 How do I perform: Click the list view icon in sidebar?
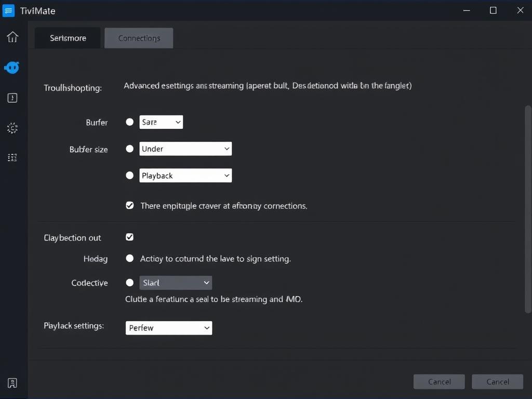coord(12,157)
